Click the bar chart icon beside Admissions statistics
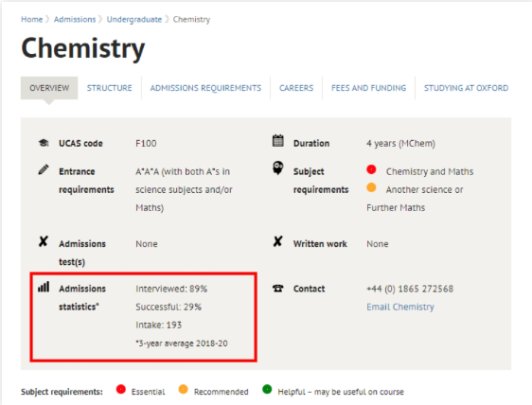The width and height of the screenshot is (532, 405). tap(44, 287)
